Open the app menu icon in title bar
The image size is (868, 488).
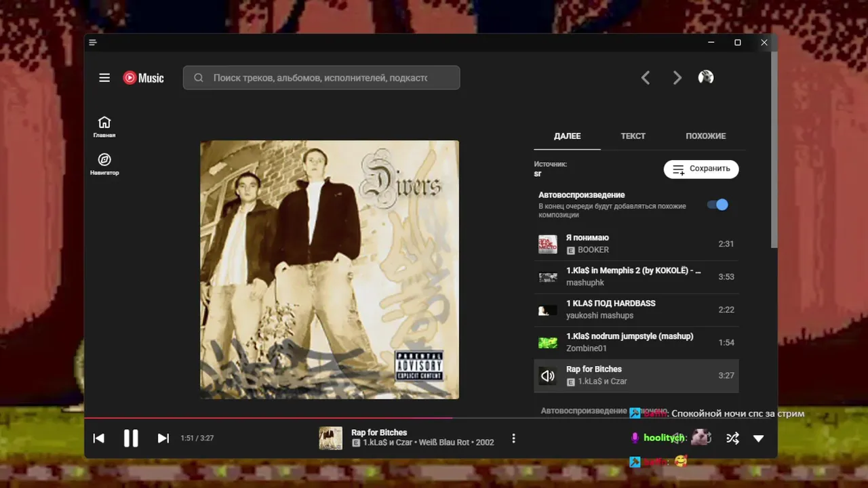[93, 43]
